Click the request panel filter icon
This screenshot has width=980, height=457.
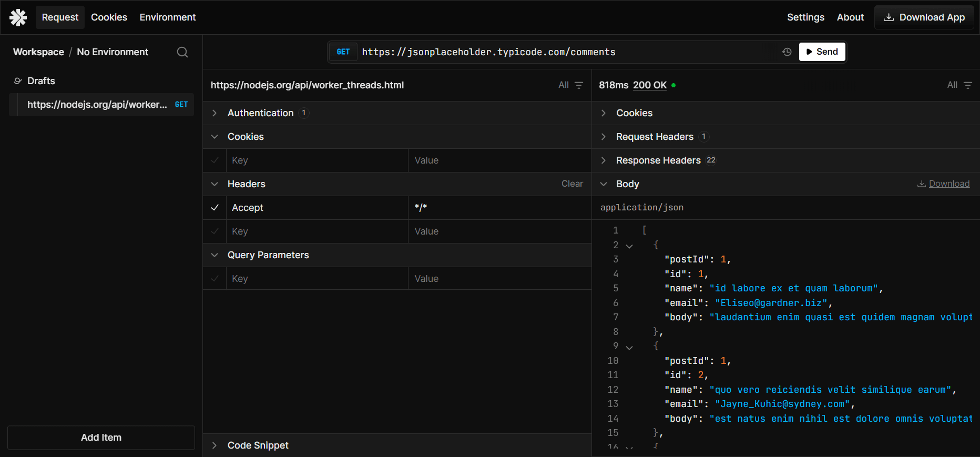coord(579,85)
